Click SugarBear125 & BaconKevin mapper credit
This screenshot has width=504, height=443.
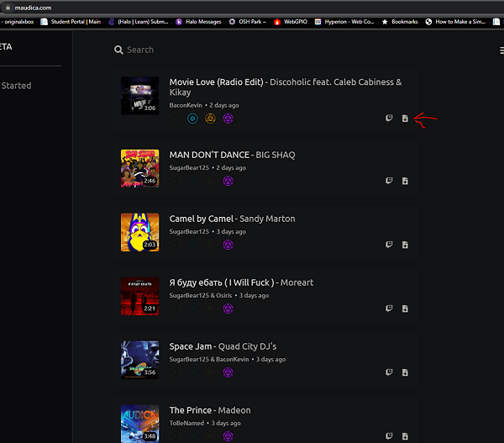coord(209,359)
